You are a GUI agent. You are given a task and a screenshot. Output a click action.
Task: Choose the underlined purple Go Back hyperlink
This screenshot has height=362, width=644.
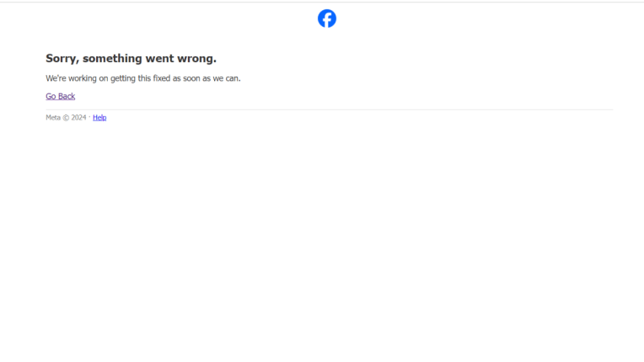coord(61,96)
